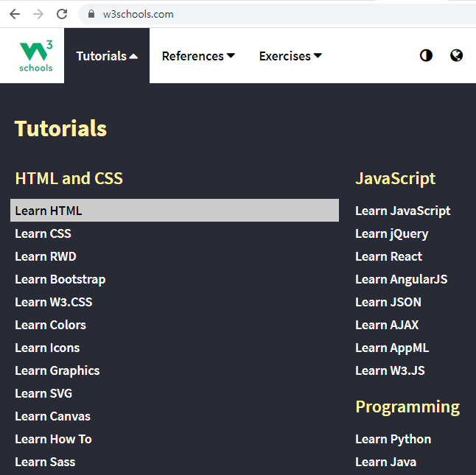476x475 pixels.
Task: Open the Learn How To tutorial
Action: pyautogui.click(x=53, y=439)
